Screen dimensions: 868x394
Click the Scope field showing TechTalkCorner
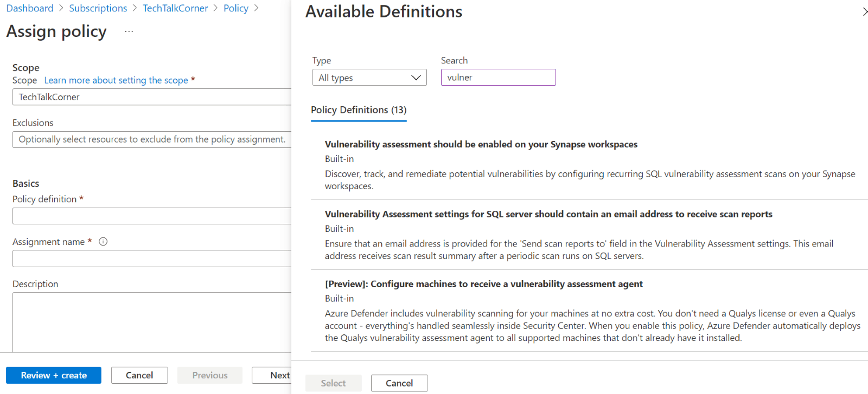click(x=152, y=97)
